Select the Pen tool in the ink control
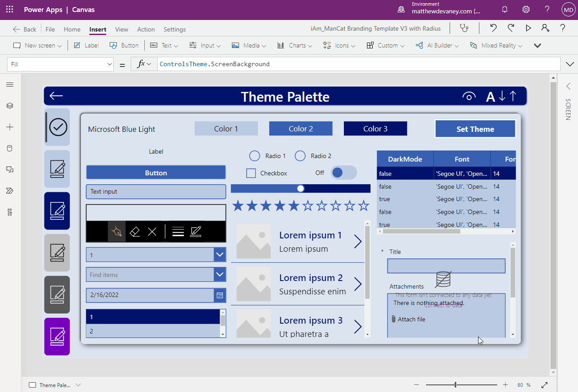578x392 pixels. pos(116,231)
